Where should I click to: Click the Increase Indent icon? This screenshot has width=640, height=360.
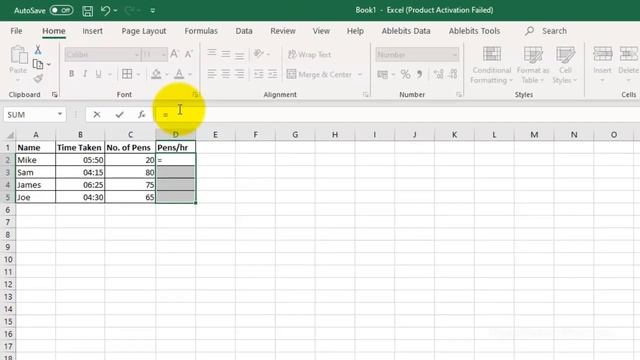272,74
